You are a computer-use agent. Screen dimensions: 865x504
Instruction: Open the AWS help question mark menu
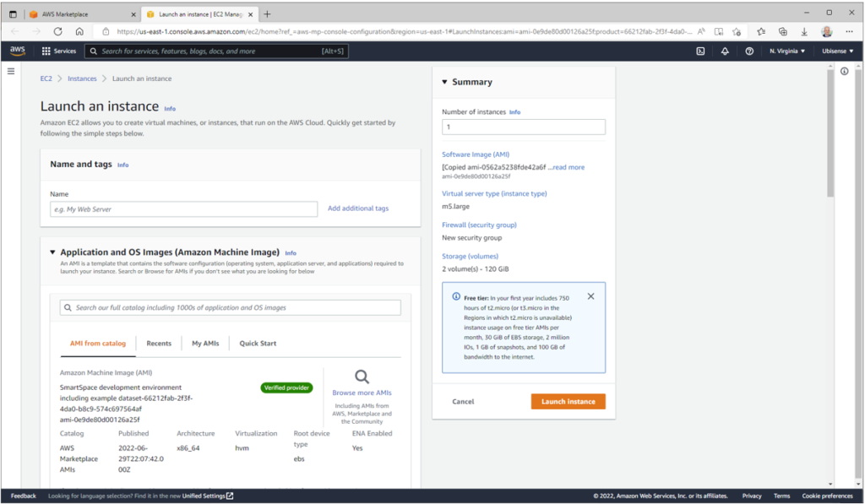click(749, 51)
